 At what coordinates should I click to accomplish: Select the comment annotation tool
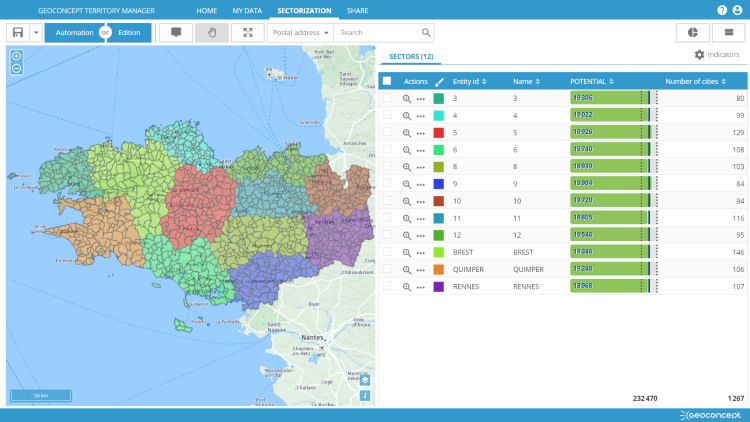coord(176,32)
